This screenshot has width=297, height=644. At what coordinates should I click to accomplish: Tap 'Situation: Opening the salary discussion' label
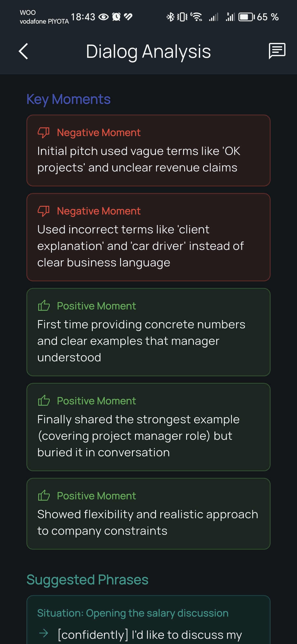click(x=133, y=613)
